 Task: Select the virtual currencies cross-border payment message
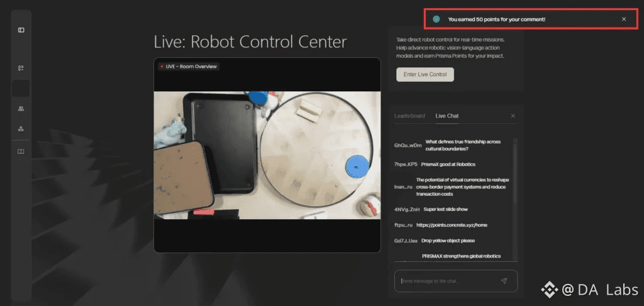(x=461, y=187)
